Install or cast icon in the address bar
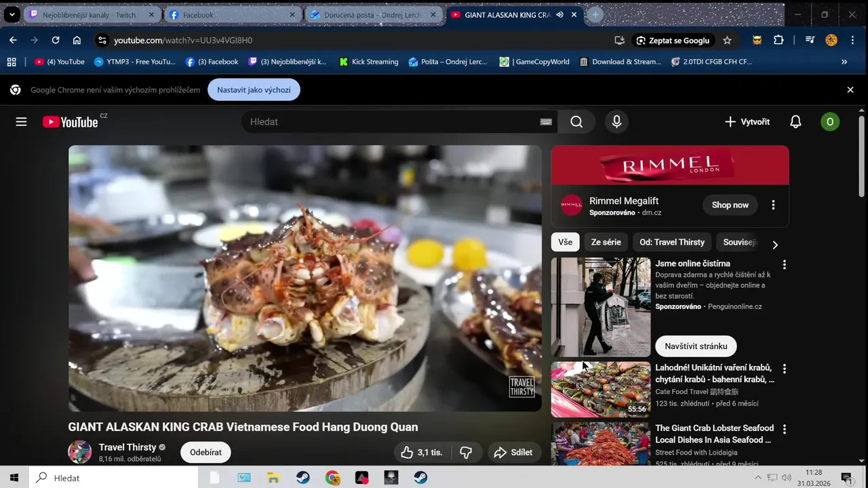This screenshot has height=488, width=868. 619,41
